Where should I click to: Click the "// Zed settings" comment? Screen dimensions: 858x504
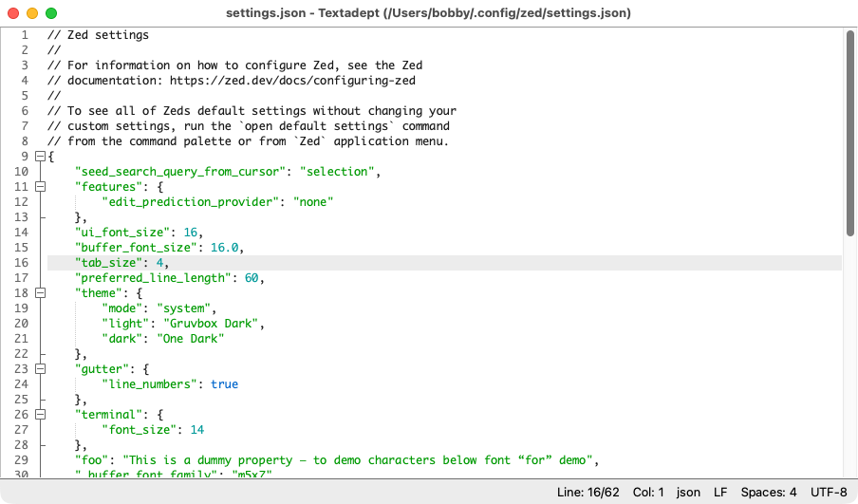pyautogui.click(x=99, y=35)
